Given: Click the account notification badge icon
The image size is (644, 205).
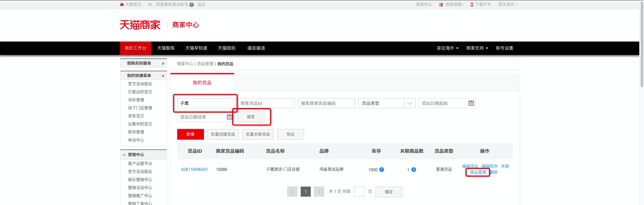Looking at the screenshot, I should click(192, 5).
